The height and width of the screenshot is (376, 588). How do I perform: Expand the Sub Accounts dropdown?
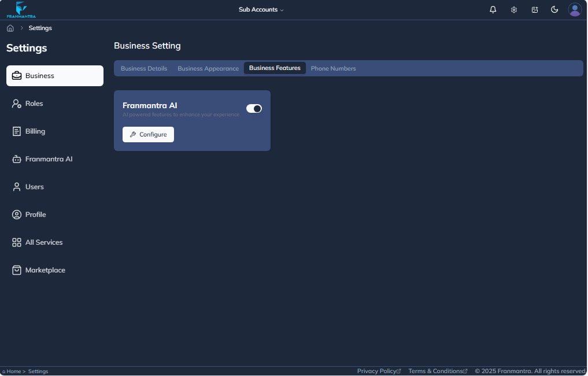[x=261, y=9]
